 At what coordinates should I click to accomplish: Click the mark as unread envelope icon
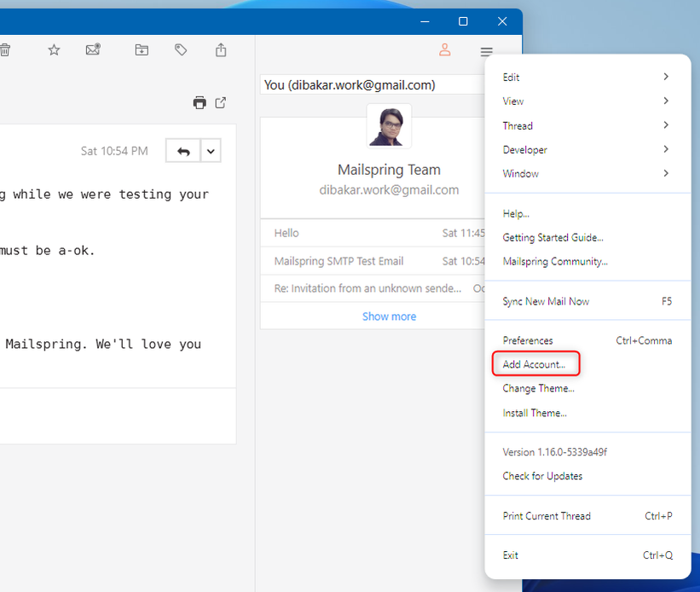93,50
